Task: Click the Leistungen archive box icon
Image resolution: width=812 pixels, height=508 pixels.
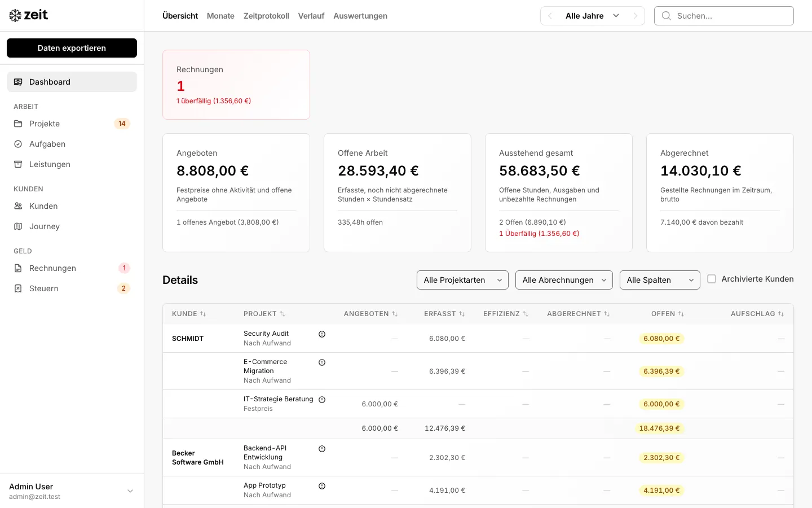Action: tap(18, 164)
